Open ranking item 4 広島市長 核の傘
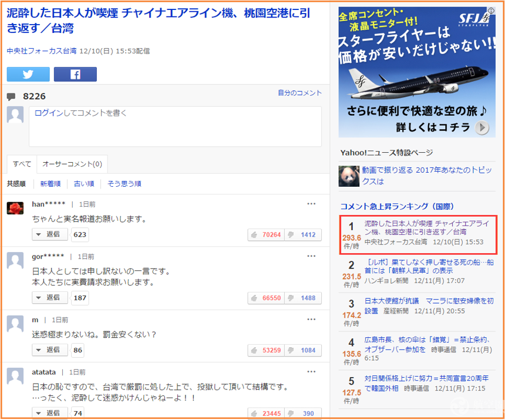 click(427, 344)
